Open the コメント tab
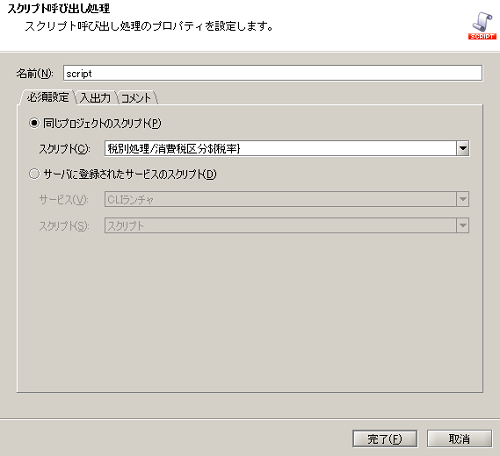The image size is (500, 456). [x=136, y=98]
